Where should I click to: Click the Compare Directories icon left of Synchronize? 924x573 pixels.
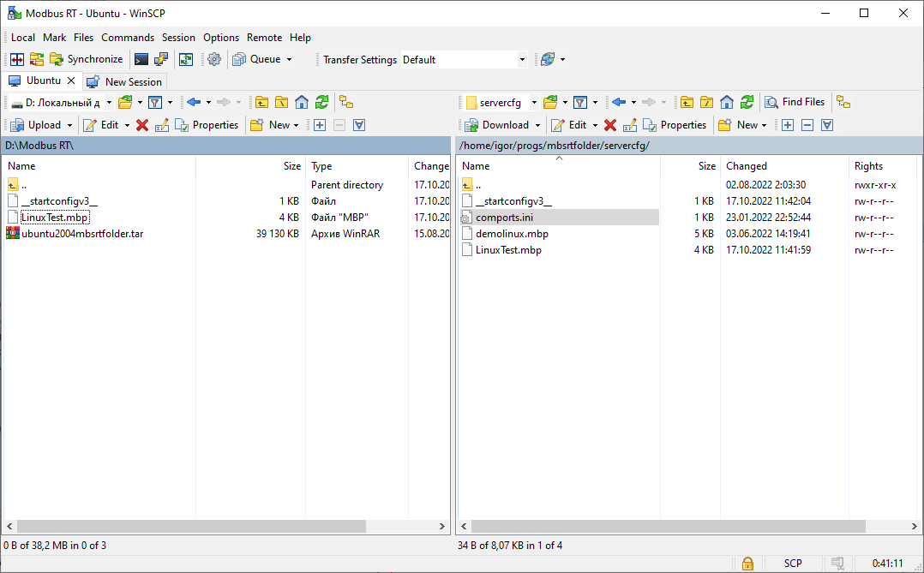17,59
